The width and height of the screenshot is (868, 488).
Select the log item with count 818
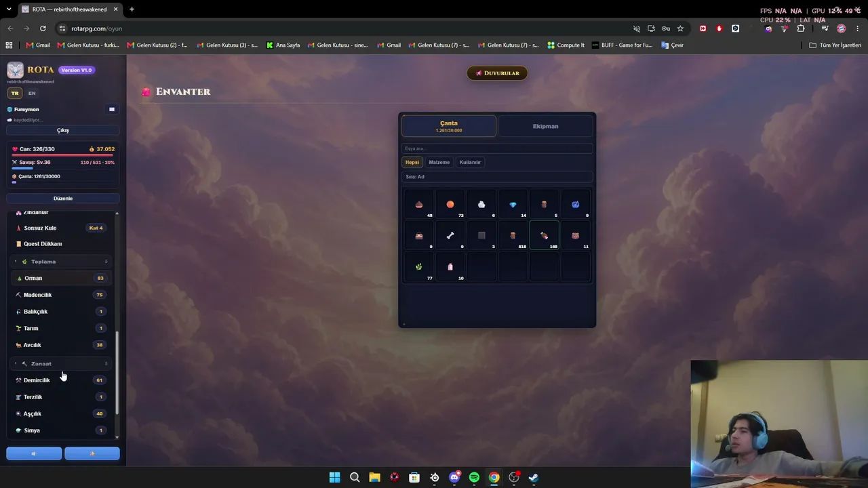point(513,236)
